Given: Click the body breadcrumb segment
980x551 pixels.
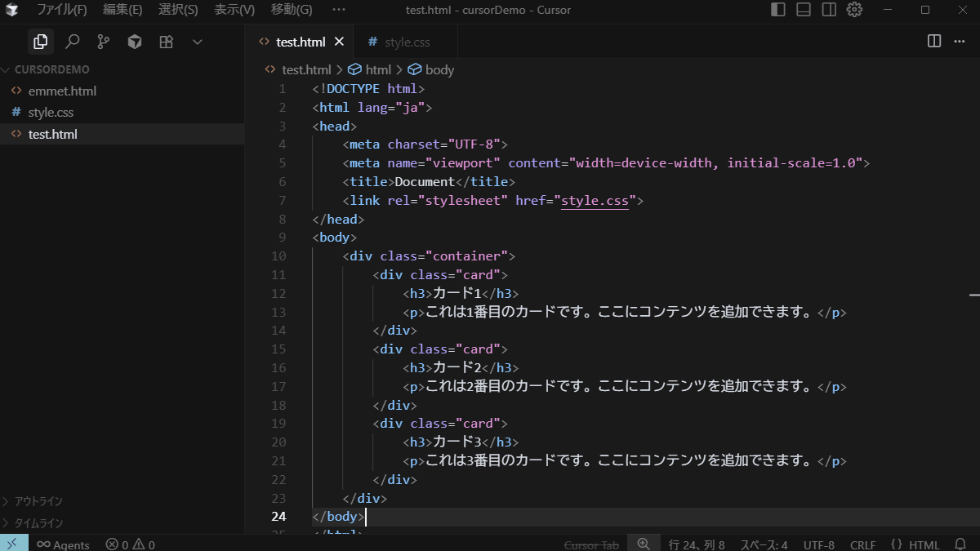Looking at the screenshot, I should click(x=431, y=70).
